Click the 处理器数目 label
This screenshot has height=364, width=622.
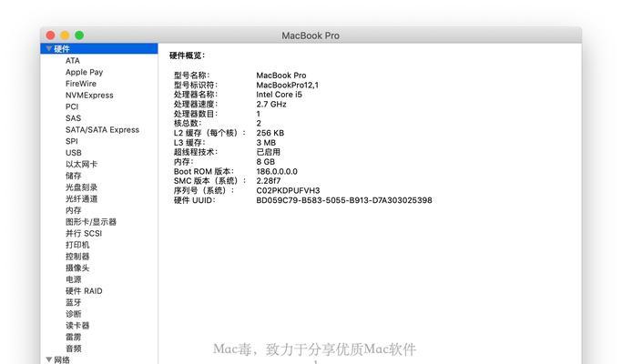[196, 114]
